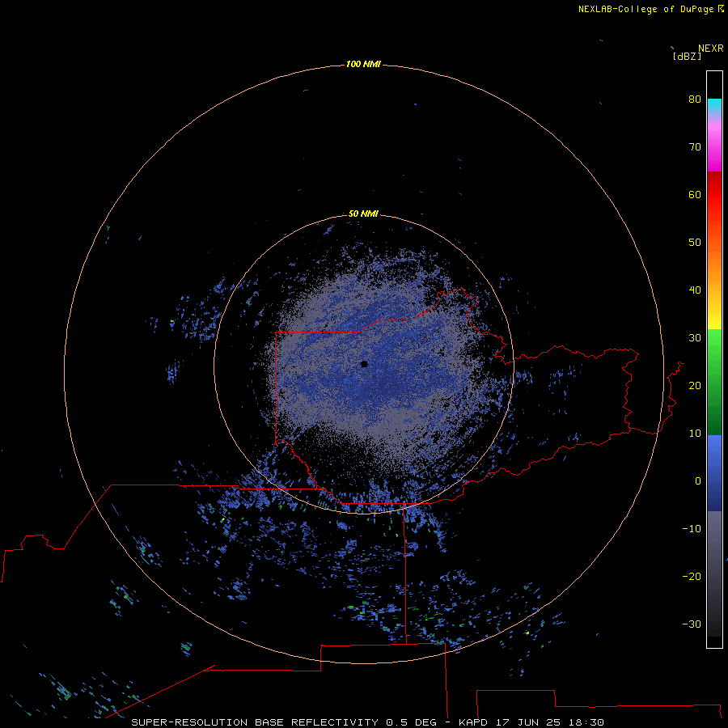The width and height of the screenshot is (728, 728).
Task: Click the SUPER-RESOLUTION BASE REFLECTIVITY caption text
Action: (254, 722)
